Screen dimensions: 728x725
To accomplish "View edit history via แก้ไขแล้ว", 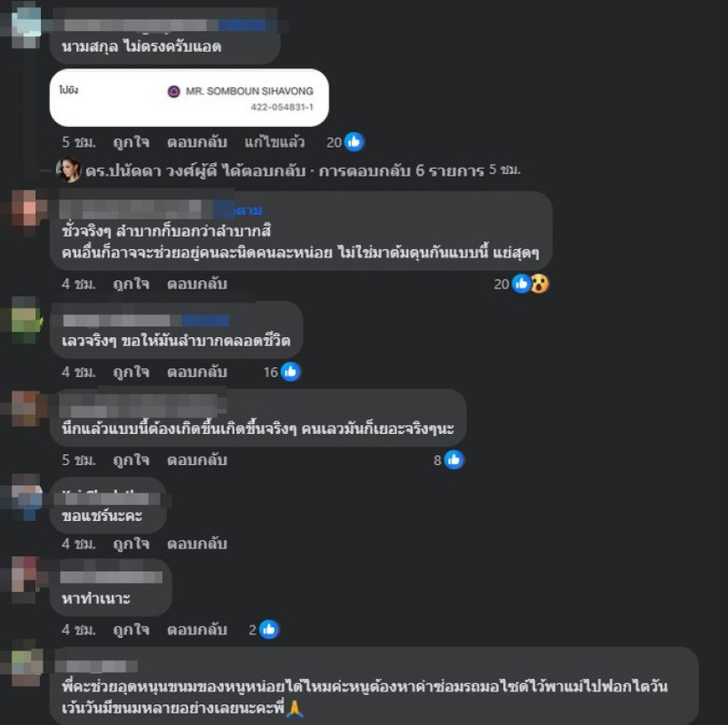I will click(275, 142).
